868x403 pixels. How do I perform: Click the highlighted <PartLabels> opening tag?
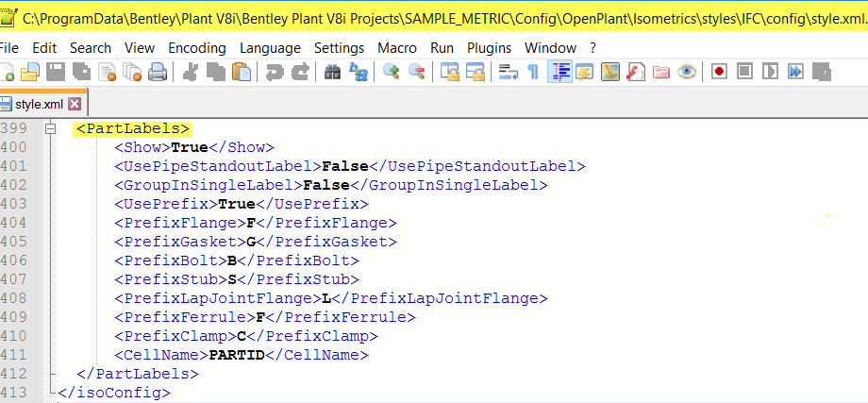coord(133,129)
